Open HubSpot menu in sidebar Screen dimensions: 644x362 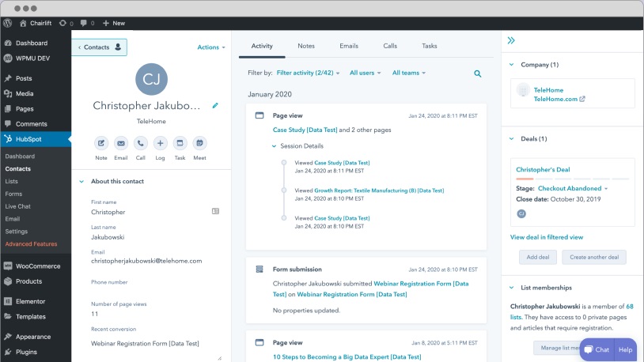[x=36, y=139]
